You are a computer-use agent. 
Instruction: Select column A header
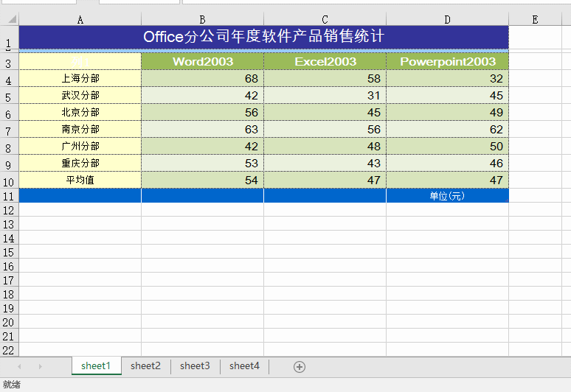tap(80, 19)
